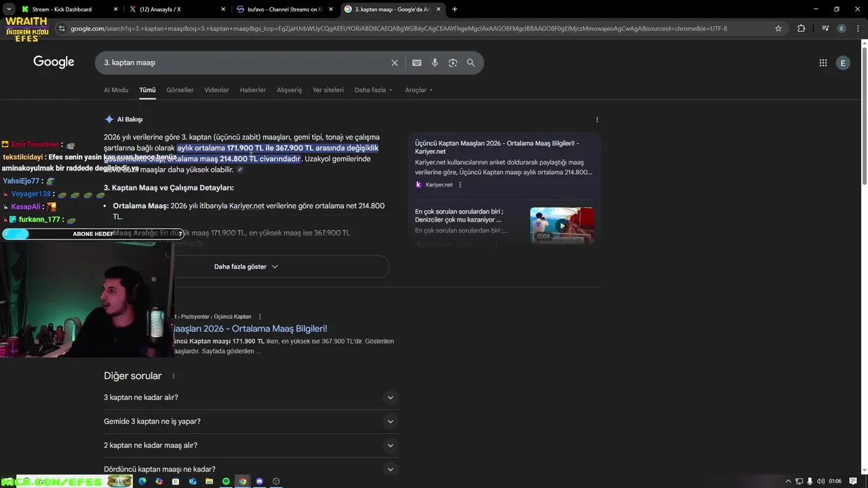Submit search with magnifier icon

pyautogui.click(x=471, y=62)
